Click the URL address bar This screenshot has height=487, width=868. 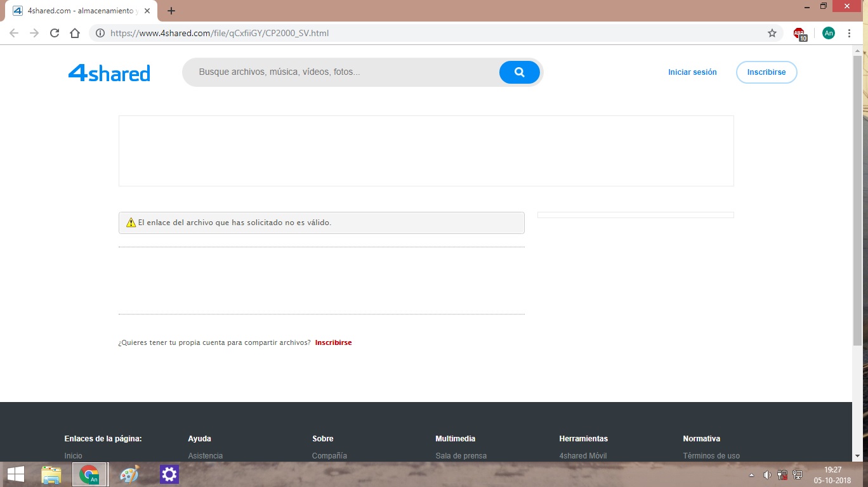[431, 33]
